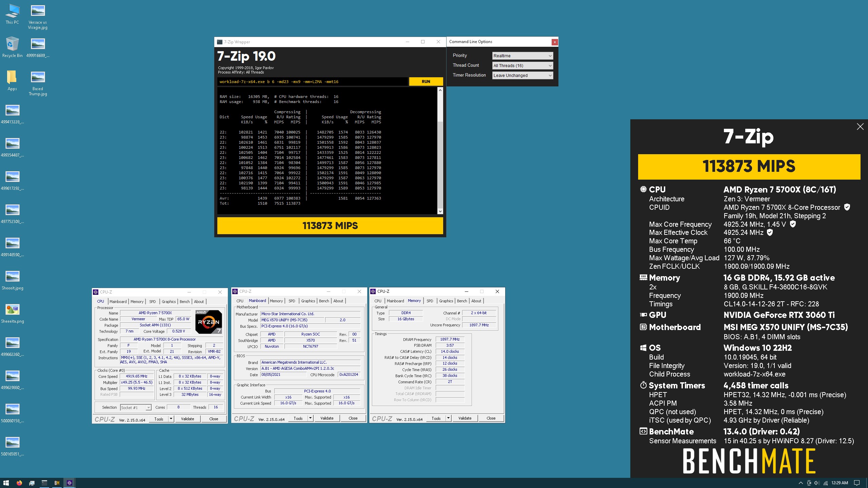Image resolution: width=868 pixels, height=488 pixels.
Task: Click the taskbar clock showing 12:29 AM
Action: point(840,483)
